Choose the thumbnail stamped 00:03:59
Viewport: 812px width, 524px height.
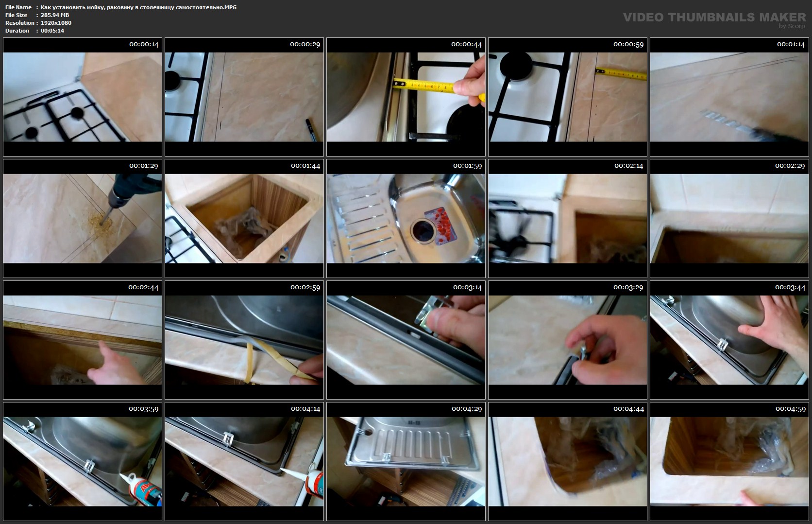[83, 462]
